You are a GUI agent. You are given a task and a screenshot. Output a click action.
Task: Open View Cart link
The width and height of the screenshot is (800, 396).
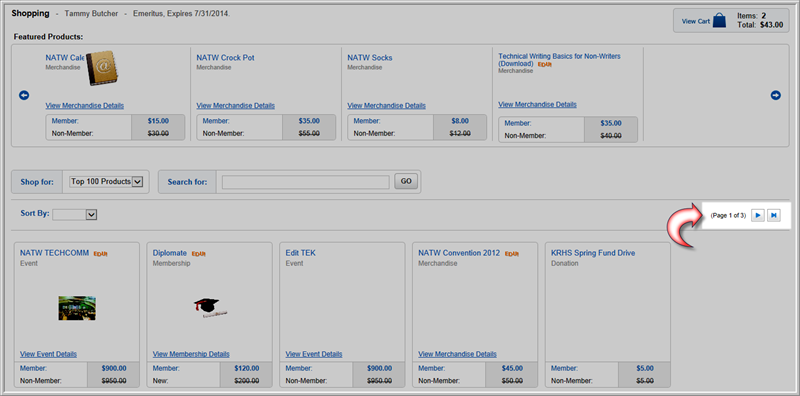click(x=696, y=21)
